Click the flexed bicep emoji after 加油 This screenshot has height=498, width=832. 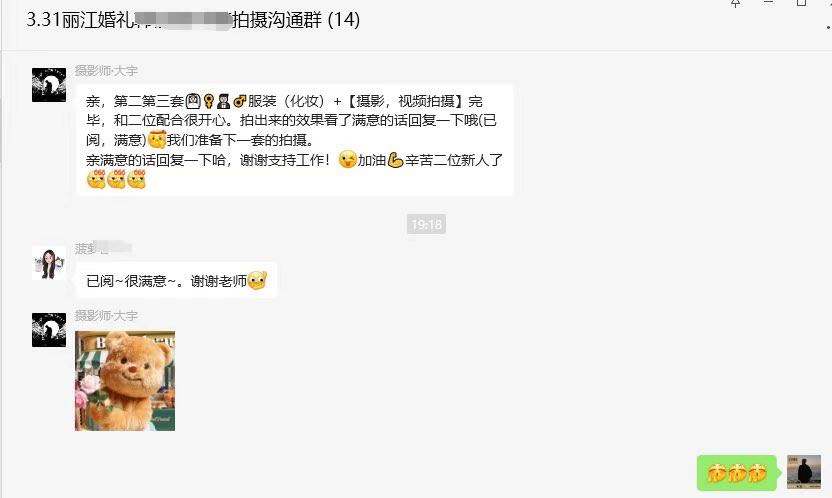[x=395, y=160]
